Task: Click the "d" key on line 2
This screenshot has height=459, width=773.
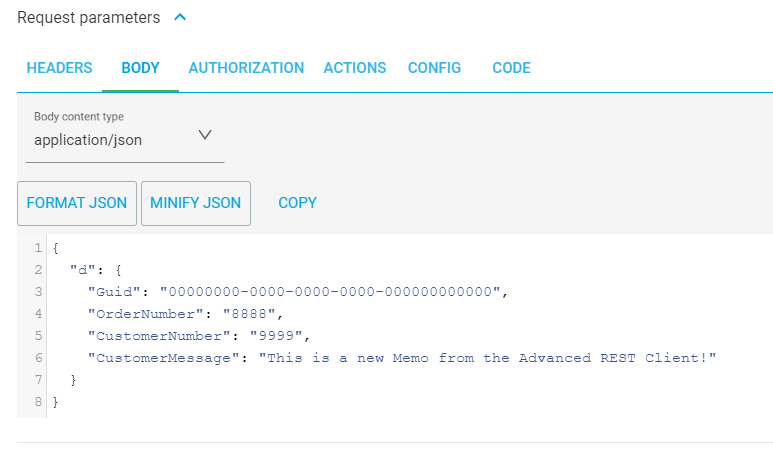Action: [x=82, y=270]
